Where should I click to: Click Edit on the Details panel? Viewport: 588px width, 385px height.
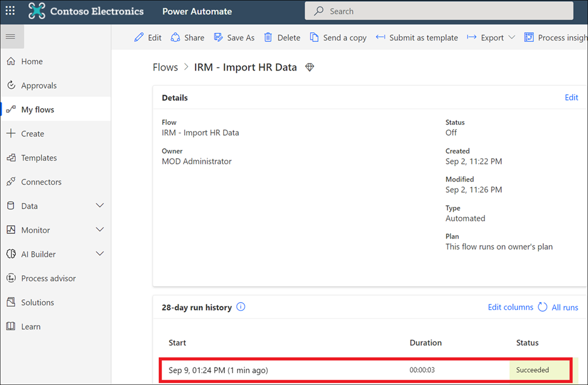pos(570,97)
